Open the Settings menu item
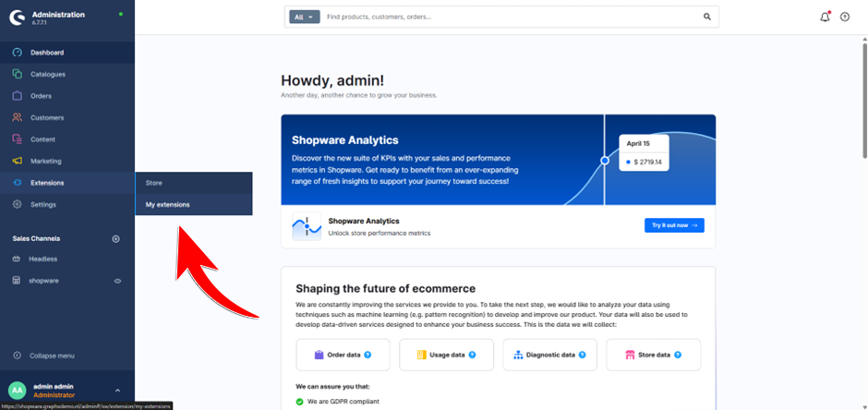This screenshot has height=410, width=868. click(43, 204)
